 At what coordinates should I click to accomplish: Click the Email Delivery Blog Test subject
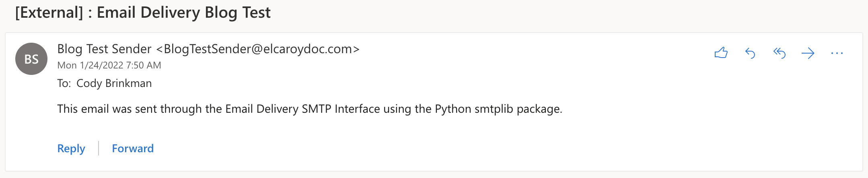(x=183, y=12)
